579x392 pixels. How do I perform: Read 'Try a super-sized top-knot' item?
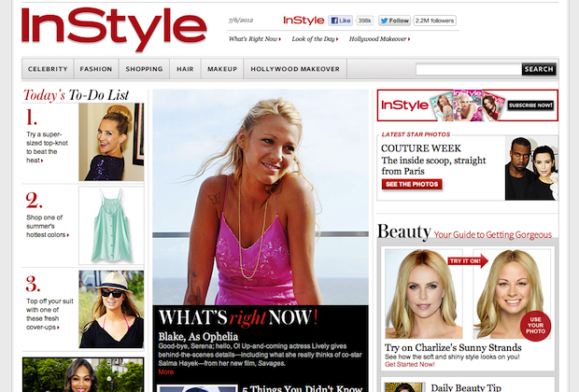[47, 147]
